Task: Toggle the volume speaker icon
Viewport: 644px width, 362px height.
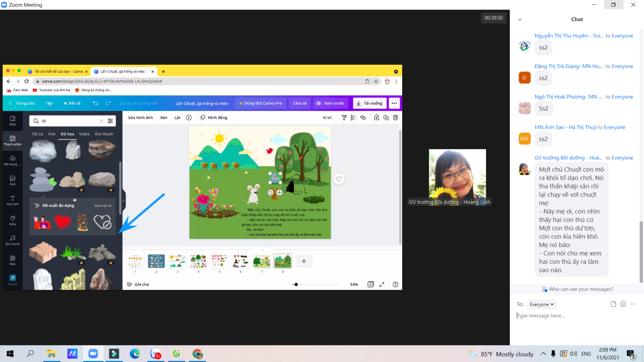Action: click(574, 354)
